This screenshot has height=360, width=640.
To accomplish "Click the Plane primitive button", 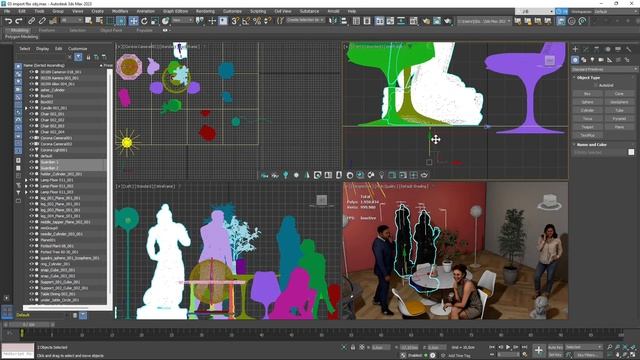I will 619,127.
